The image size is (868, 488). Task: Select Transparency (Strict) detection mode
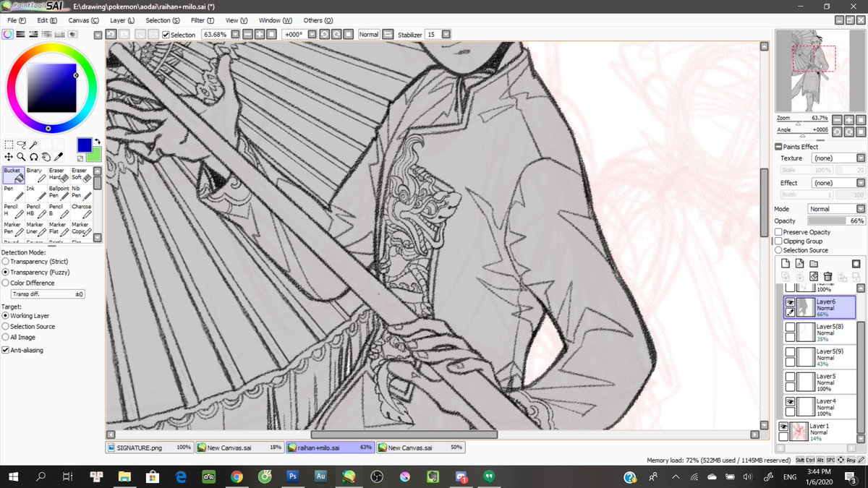click(x=6, y=261)
